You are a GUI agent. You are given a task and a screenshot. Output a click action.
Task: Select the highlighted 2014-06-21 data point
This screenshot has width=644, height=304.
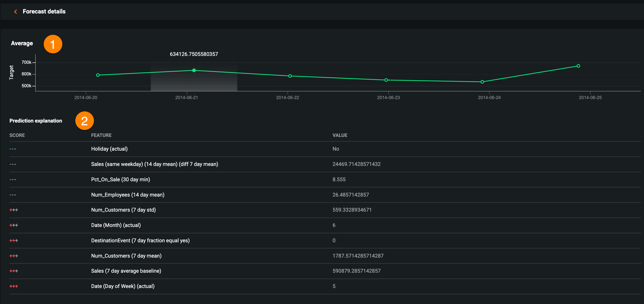194,70
